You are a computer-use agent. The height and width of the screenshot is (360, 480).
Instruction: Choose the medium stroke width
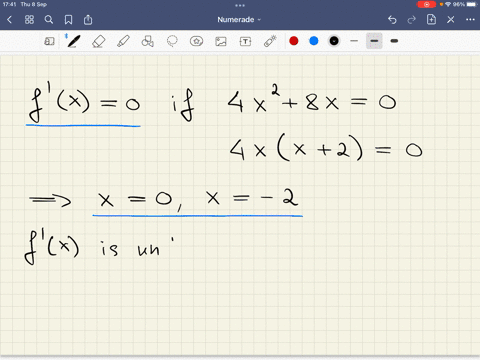[374, 41]
